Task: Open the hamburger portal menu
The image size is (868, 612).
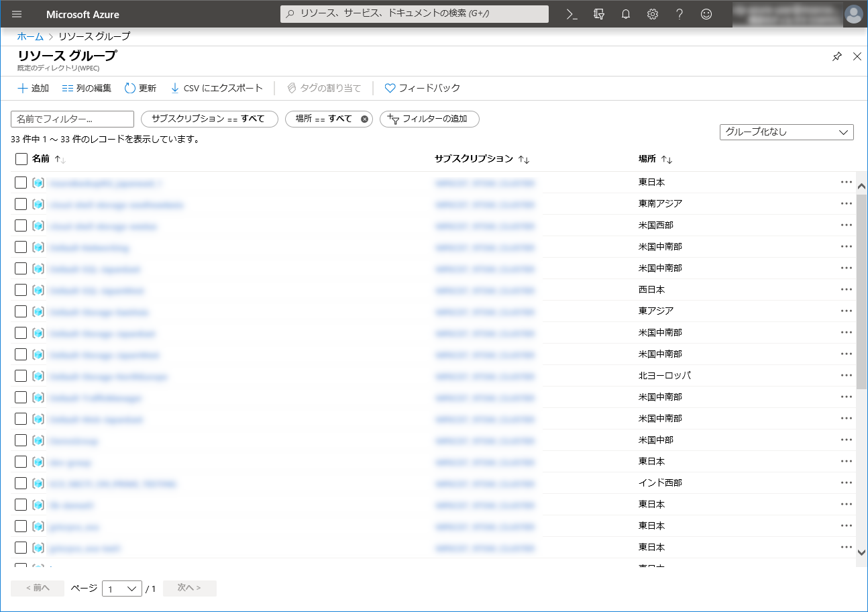Action: click(17, 14)
